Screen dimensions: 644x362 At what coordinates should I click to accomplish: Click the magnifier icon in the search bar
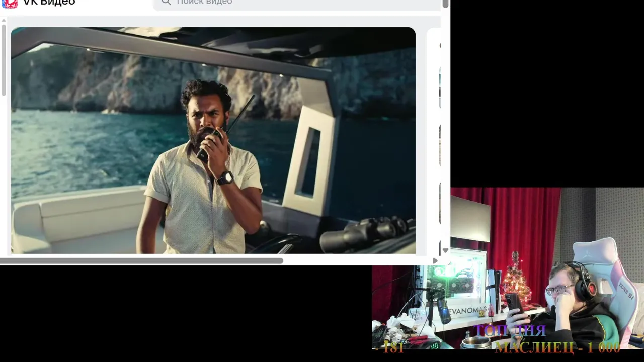tap(166, 3)
